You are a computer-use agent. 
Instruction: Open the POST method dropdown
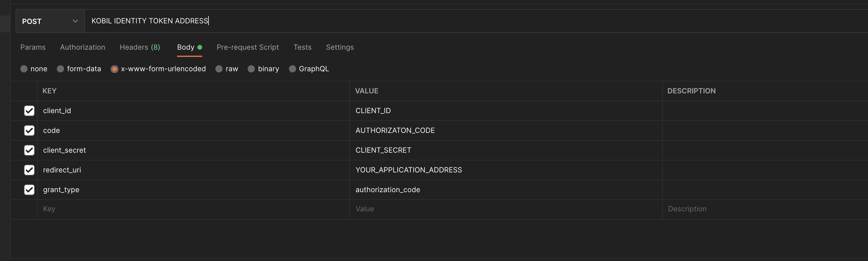(50, 21)
